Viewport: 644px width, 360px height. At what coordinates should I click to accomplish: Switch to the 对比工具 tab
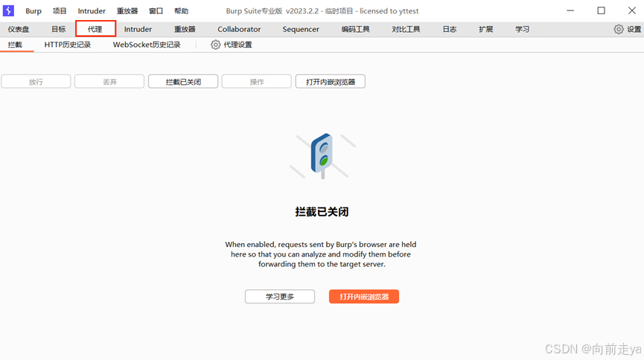(x=406, y=29)
